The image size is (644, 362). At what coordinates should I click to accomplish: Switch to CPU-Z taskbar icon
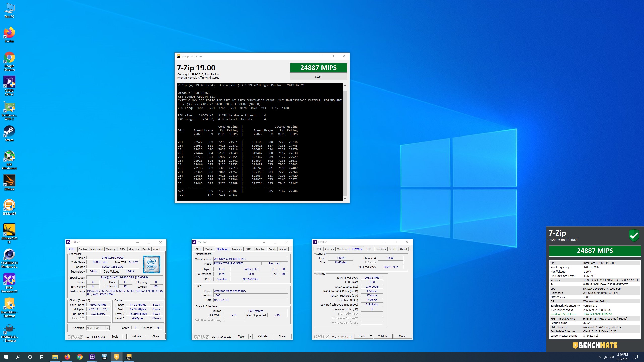92,357
